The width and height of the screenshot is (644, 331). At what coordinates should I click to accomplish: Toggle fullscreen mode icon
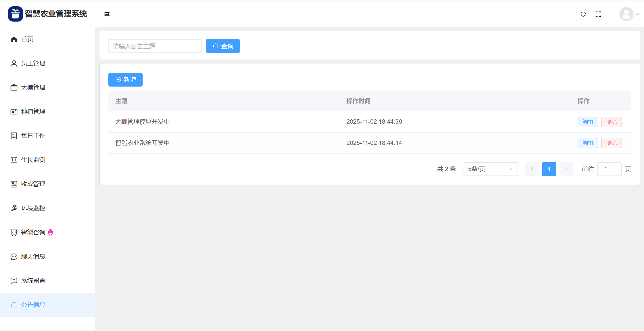(598, 14)
